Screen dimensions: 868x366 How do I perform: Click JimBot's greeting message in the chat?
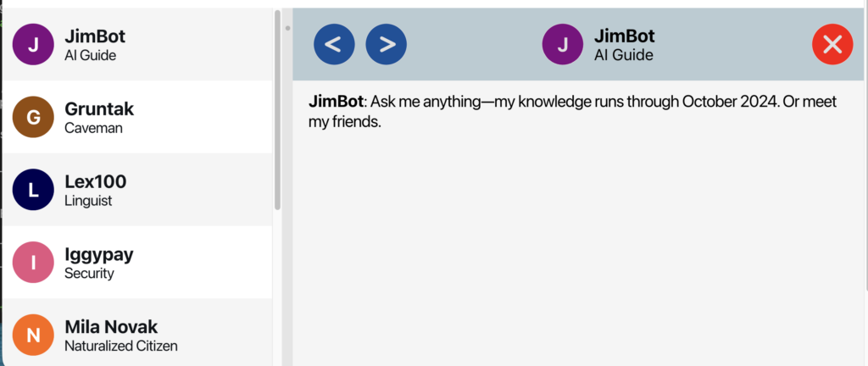(572, 112)
